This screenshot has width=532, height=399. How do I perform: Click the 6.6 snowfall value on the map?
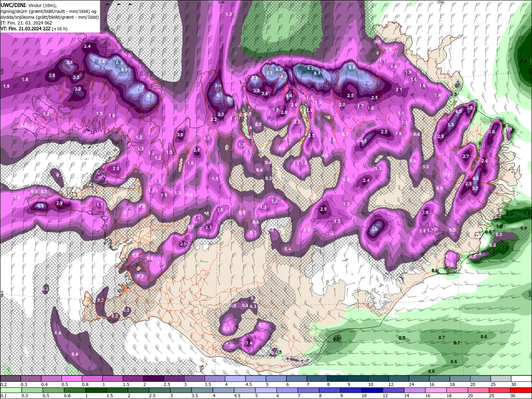coord(352,67)
